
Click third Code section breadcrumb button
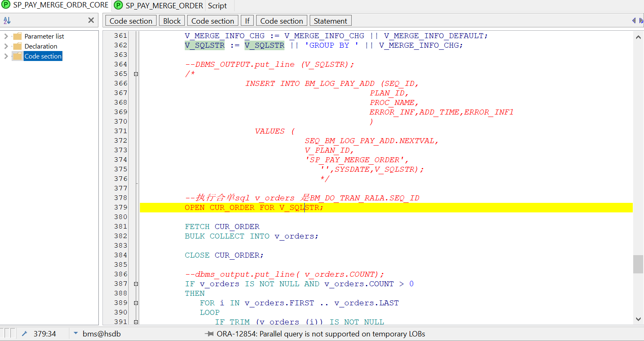point(282,21)
